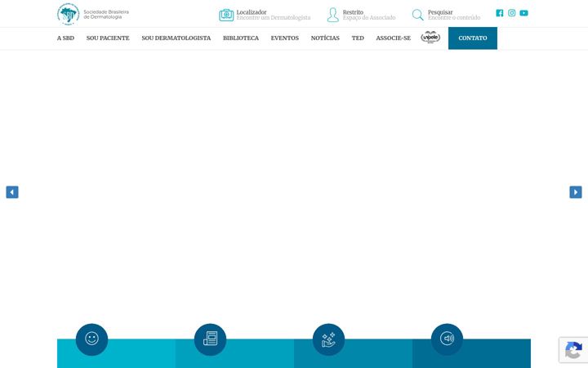The width and height of the screenshot is (588, 368).
Task: Go to previous slide arrow
Action: click(x=12, y=192)
